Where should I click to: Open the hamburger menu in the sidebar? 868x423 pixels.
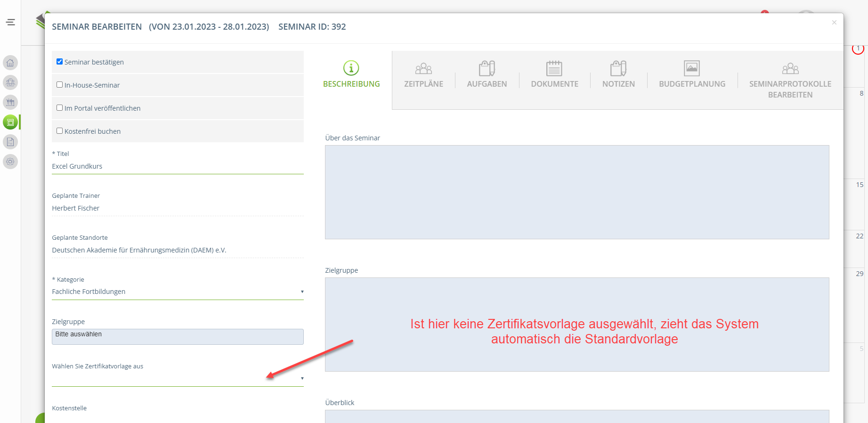[10, 22]
